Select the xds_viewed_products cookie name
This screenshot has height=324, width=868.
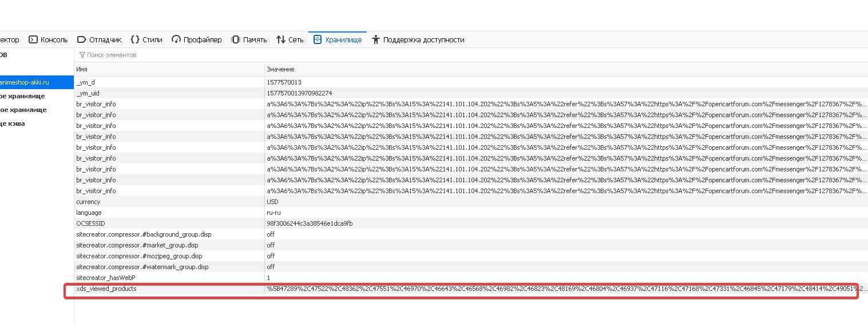coord(106,289)
